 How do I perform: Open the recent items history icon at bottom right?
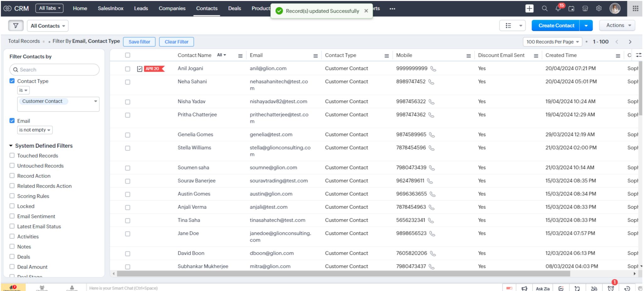click(x=627, y=288)
